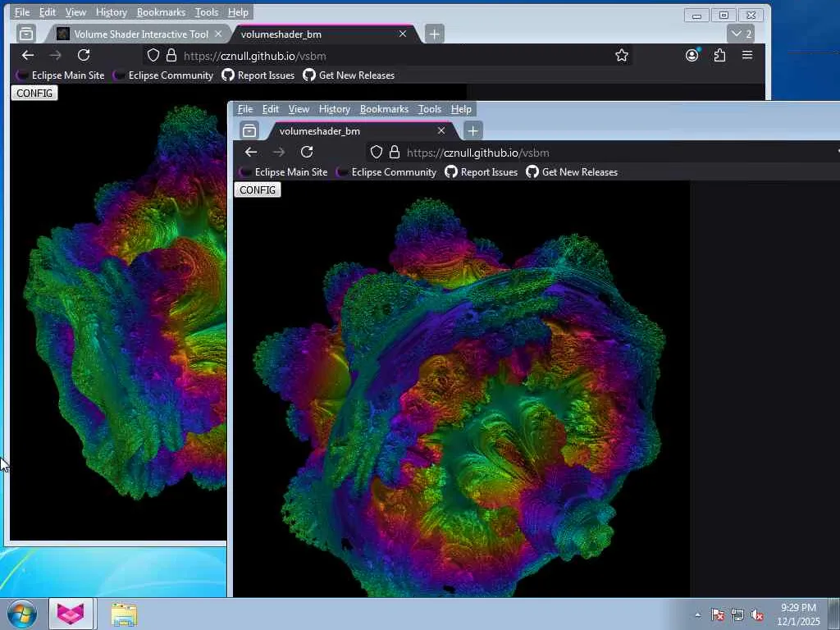
Task: Close the Volume Shader Interactive Tool tab
Action: (x=218, y=34)
